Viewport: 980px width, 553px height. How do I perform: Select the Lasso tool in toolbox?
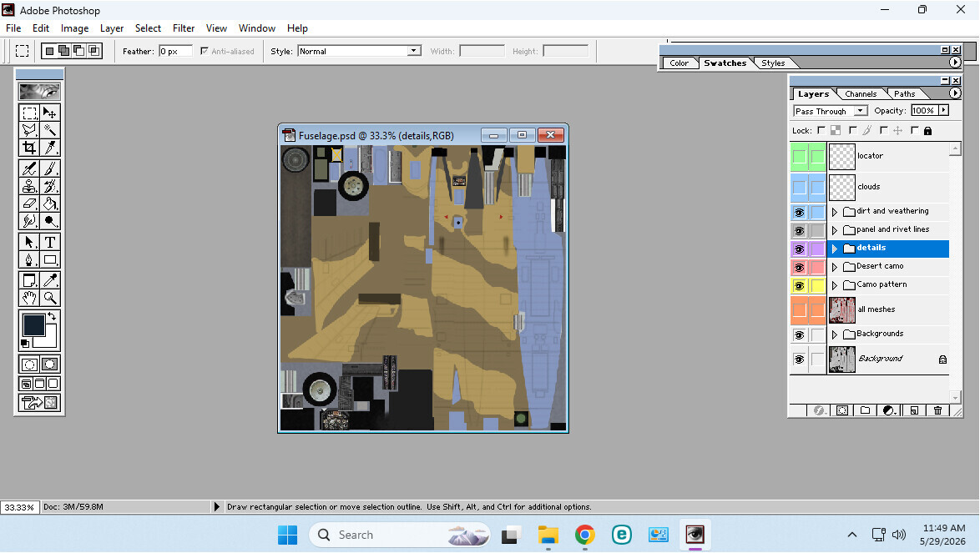tap(29, 130)
